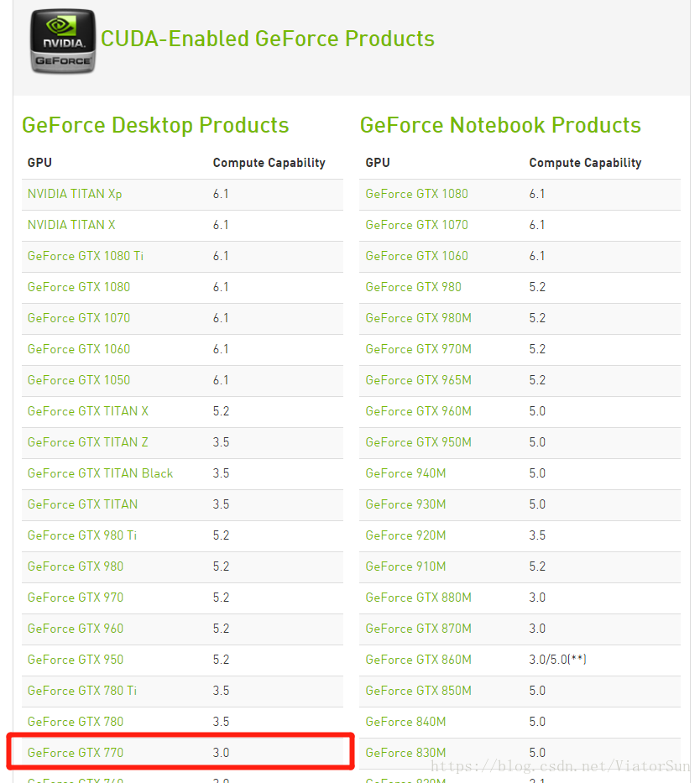Open the GeForce GTX 970M link

coord(418,348)
